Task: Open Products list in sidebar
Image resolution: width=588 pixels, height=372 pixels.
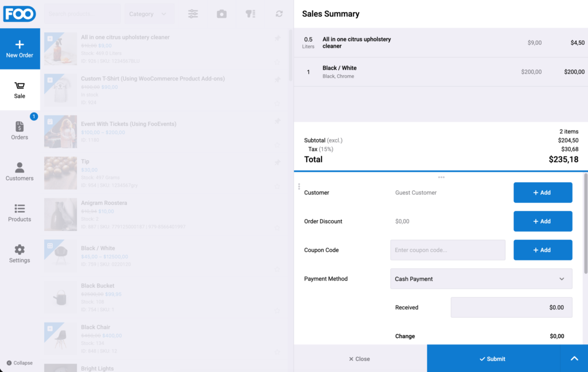Action: 20,213
